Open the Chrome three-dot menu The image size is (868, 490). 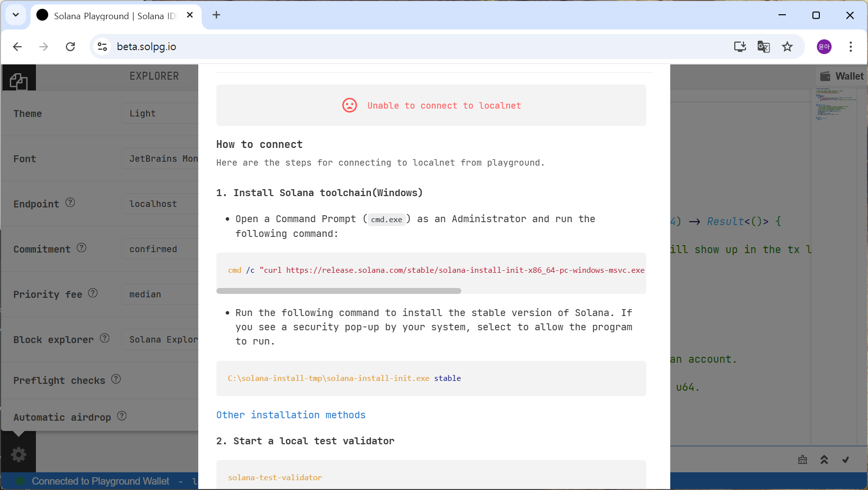(851, 47)
